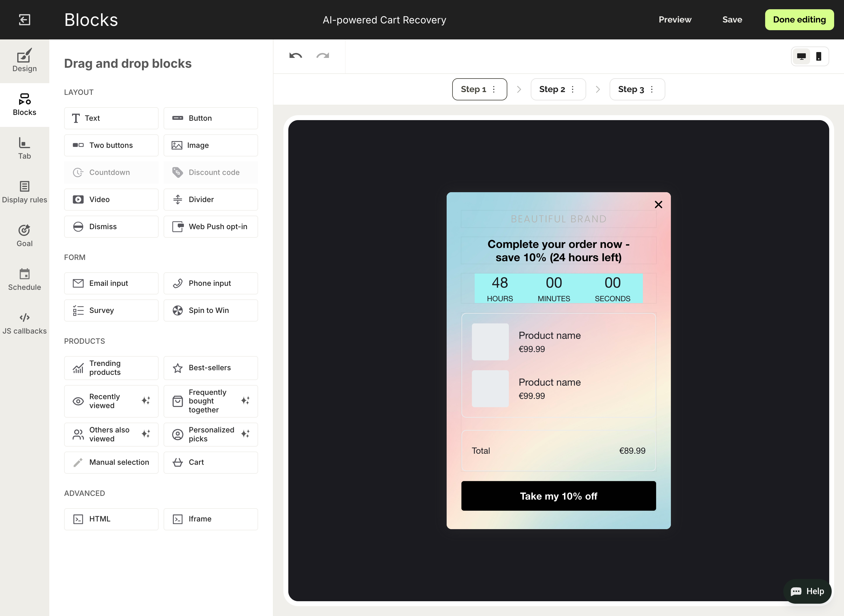Select the Step 2 tab
Viewport: 844px width, 616px height.
pyautogui.click(x=552, y=90)
